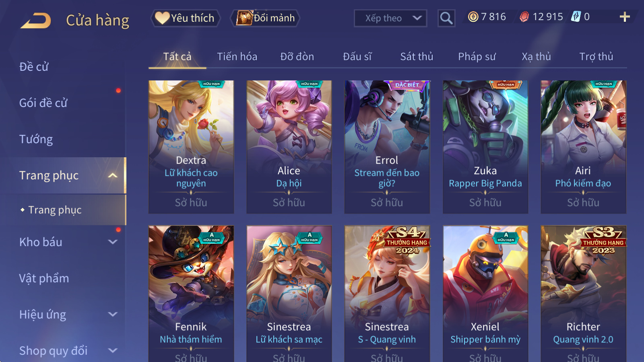Click the gold coin balance icon
Screen dimensions: 644x362
pyautogui.click(x=473, y=17)
